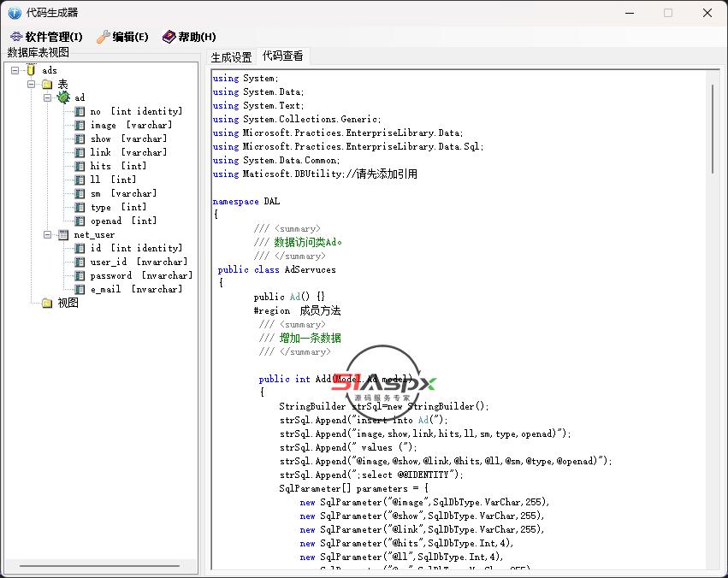
Task: Switch to the 代码查看 tab
Action: [283, 56]
